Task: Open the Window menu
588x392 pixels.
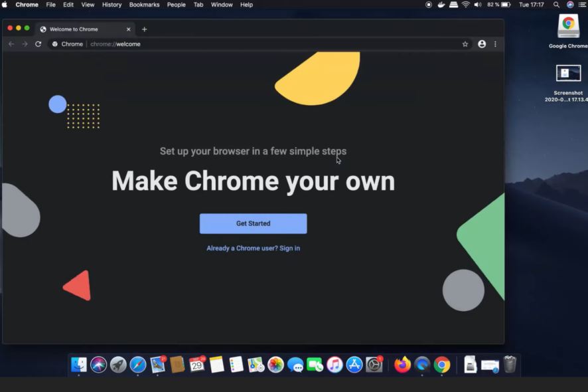Action: tap(222, 5)
